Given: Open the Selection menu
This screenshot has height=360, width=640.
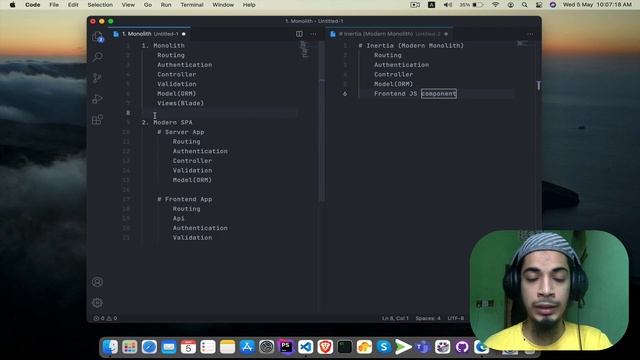Looking at the screenshot, I should tap(100, 5).
